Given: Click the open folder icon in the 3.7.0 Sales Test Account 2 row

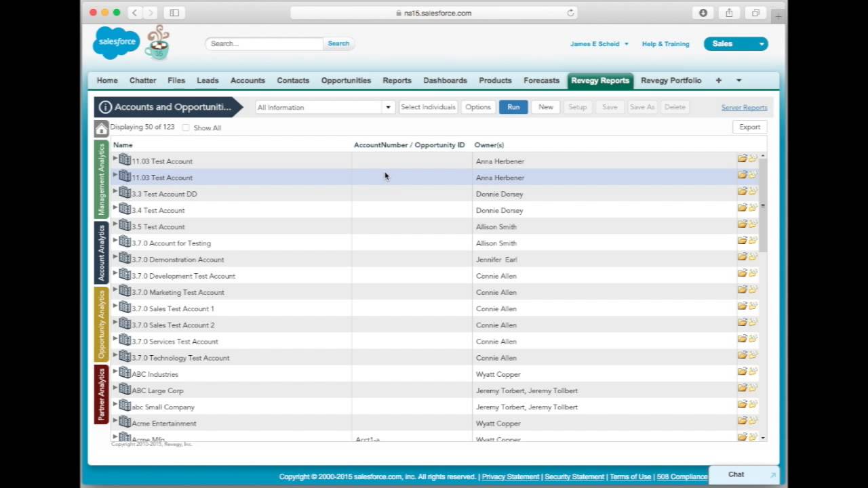Looking at the screenshot, I should click(x=742, y=322).
